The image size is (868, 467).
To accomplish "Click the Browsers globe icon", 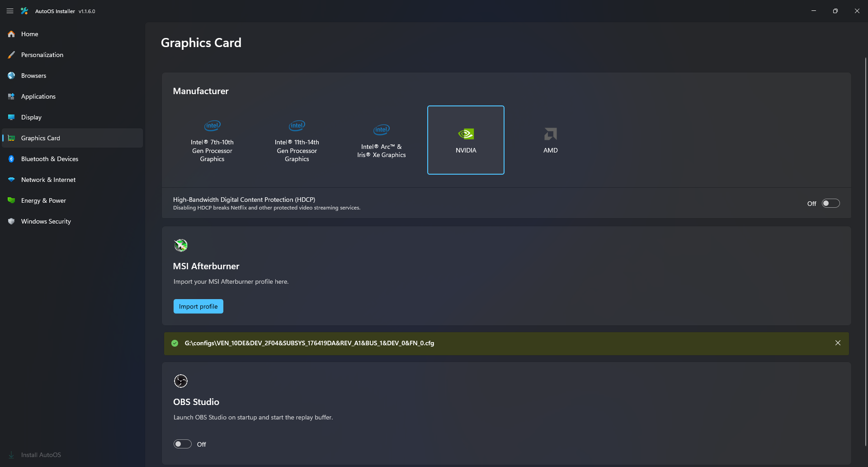I will coord(11,76).
